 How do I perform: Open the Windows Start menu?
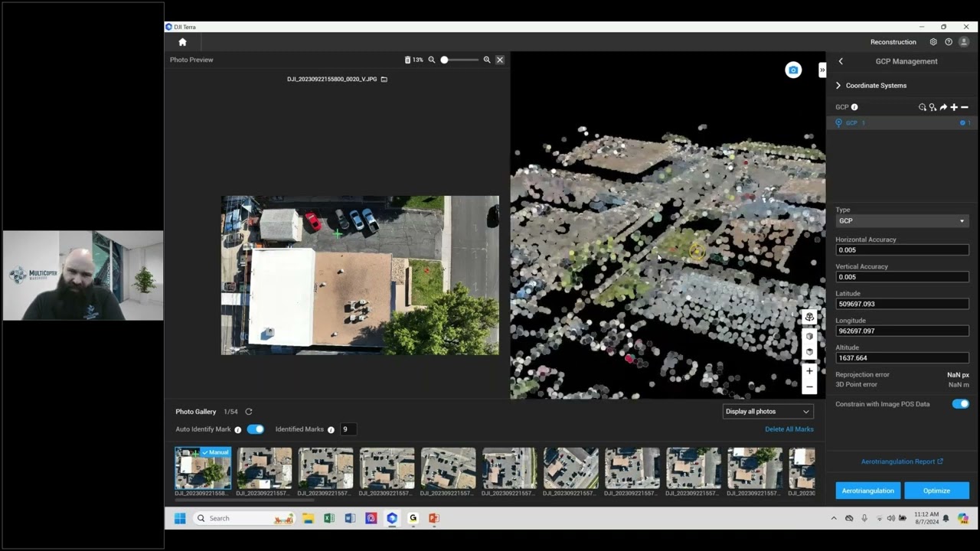(180, 518)
